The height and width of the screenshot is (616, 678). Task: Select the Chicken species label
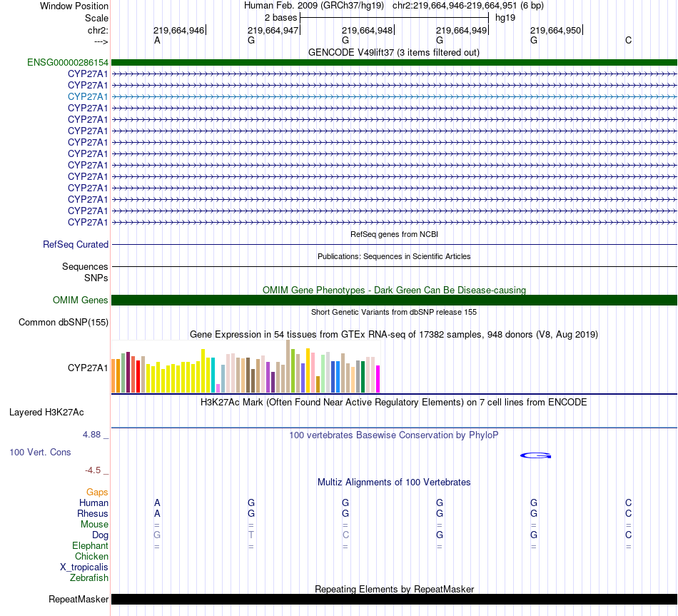click(x=91, y=556)
